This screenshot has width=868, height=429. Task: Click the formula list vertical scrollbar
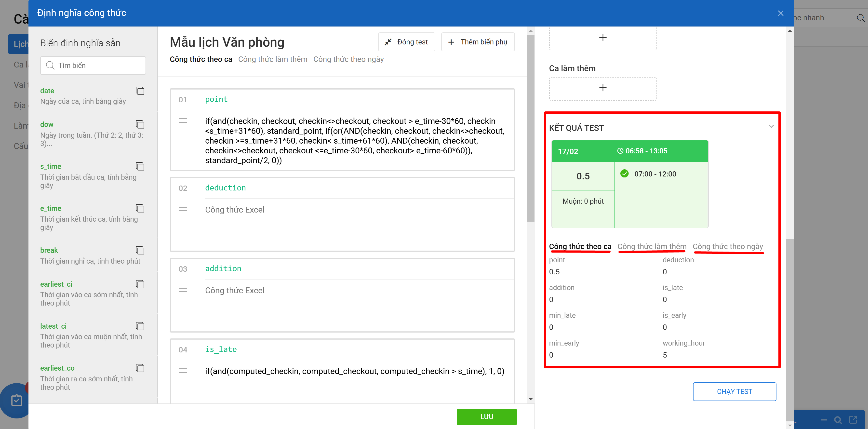[x=530, y=128]
